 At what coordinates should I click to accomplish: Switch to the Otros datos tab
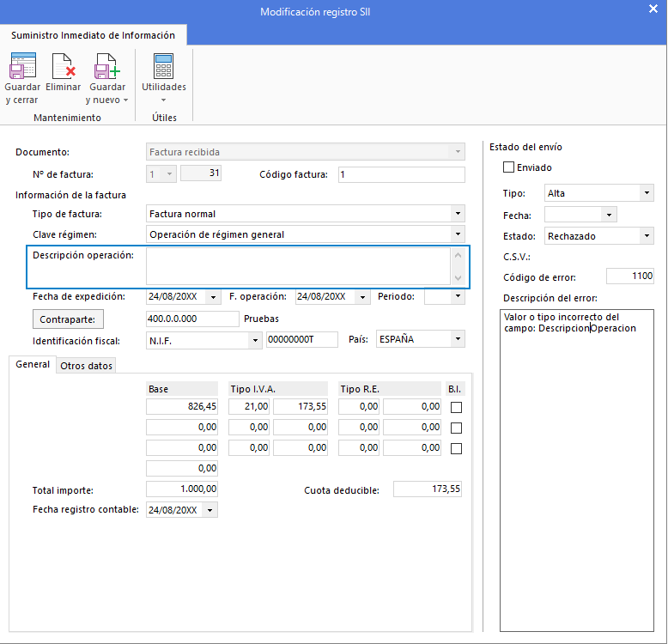(x=86, y=366)
